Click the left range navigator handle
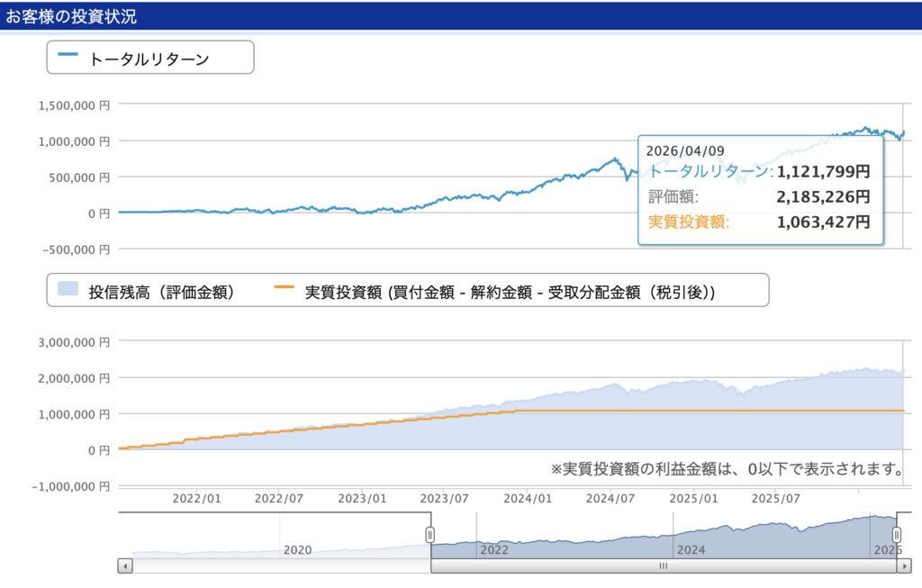 point(430,535)
